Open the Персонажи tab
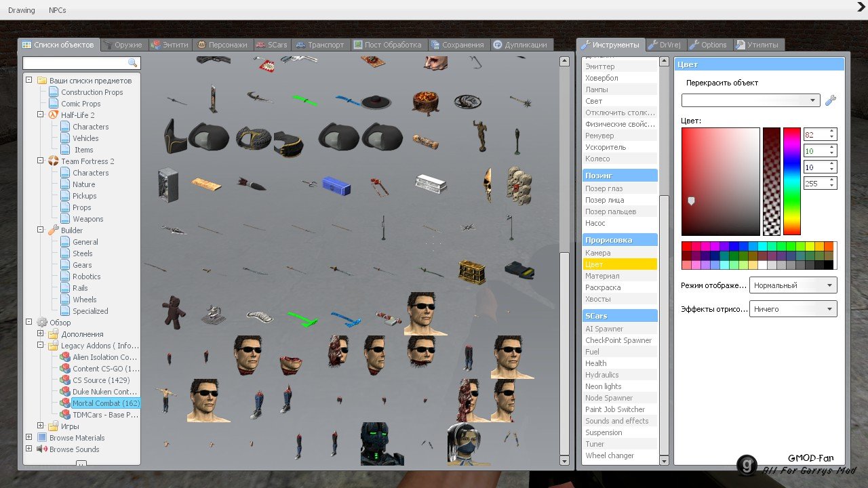 [x=222, y=45]
